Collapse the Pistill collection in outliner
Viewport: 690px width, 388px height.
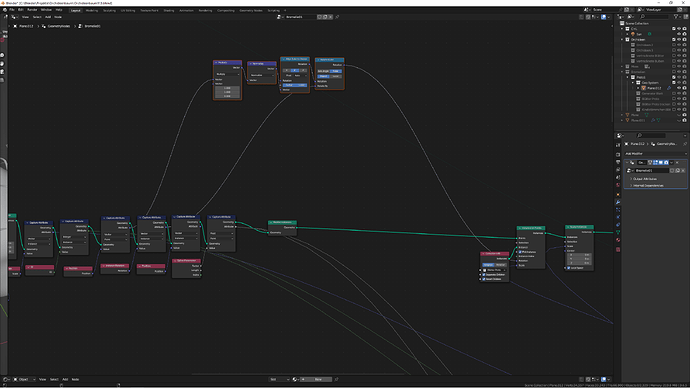(628, 77)
